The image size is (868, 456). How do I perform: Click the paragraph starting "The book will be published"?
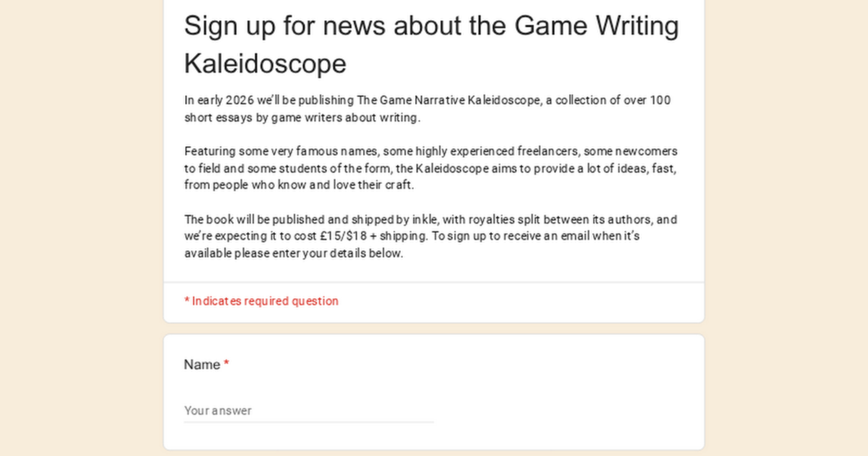pyautogui.click(x=431, y=236)
